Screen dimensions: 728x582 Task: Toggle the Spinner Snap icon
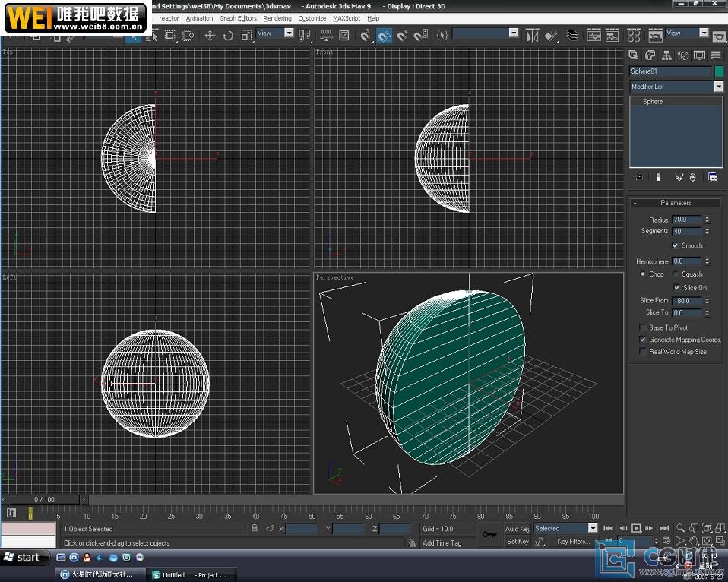click(x=421, y=36)
